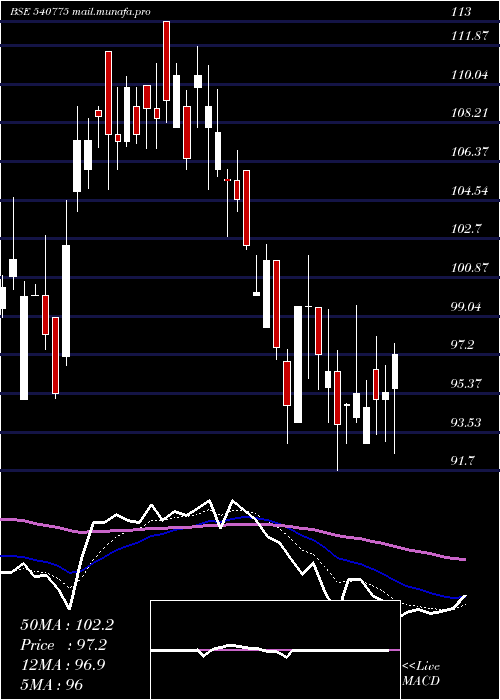Select the 108.21 price level label
This screenshot has height=700, width=500.
(x=470, y=113)
